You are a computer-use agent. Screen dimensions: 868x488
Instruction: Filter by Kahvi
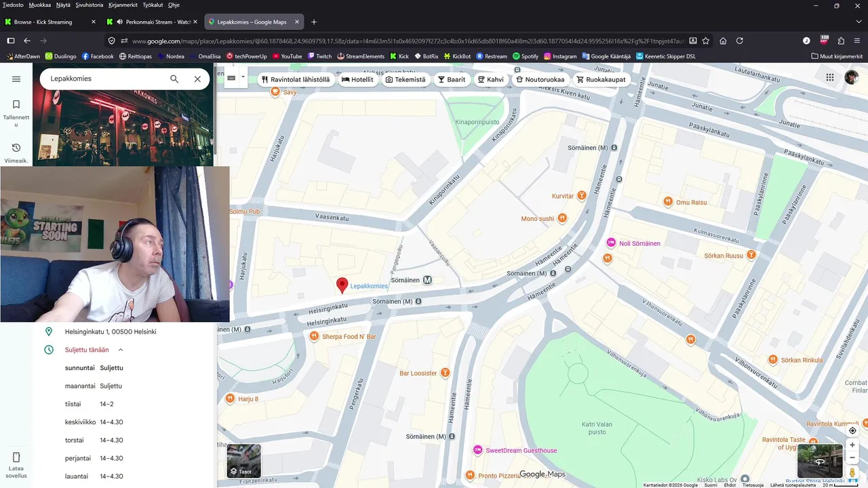tap(490, 79)
